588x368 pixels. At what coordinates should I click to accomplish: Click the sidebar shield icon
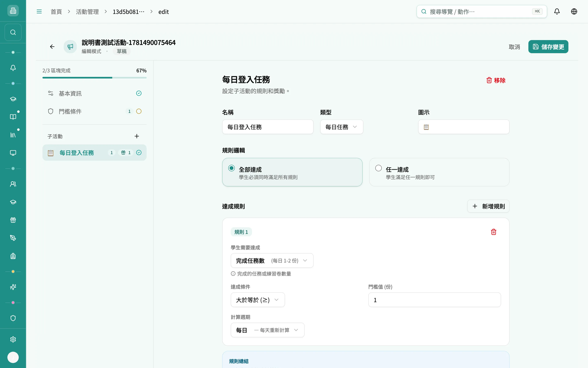pos(13,318)
